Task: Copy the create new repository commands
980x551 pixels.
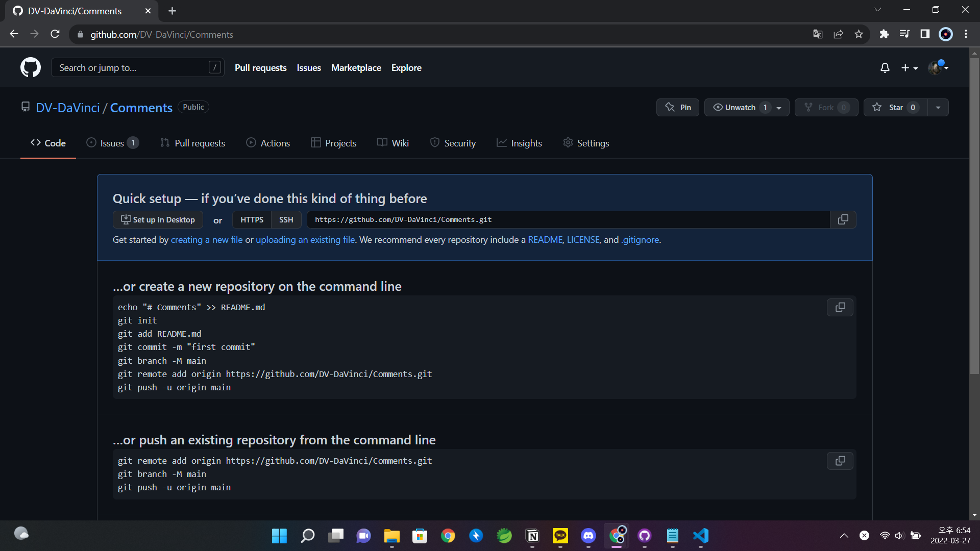Action: (x=840, y=308)
